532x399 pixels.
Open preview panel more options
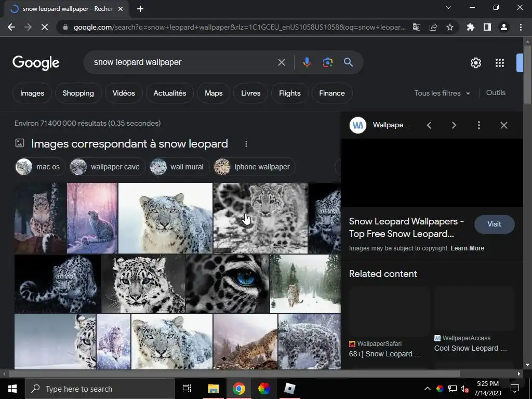[478, 125]
